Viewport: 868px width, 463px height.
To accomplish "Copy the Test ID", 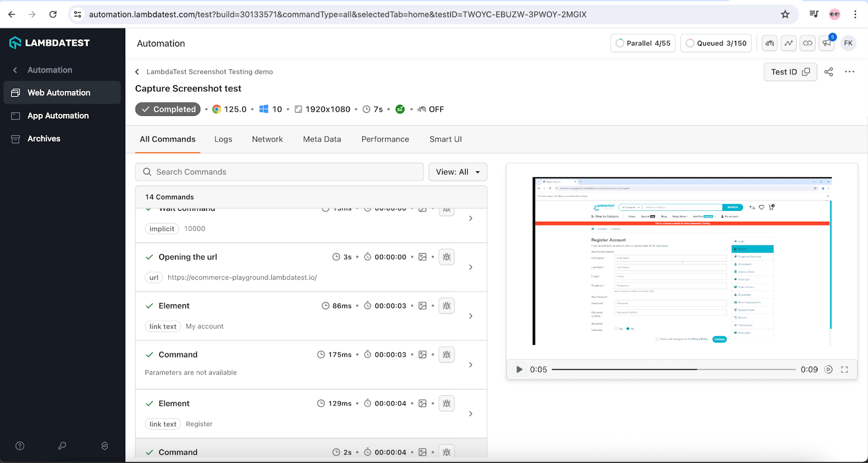I will click(x=790, y=72).
